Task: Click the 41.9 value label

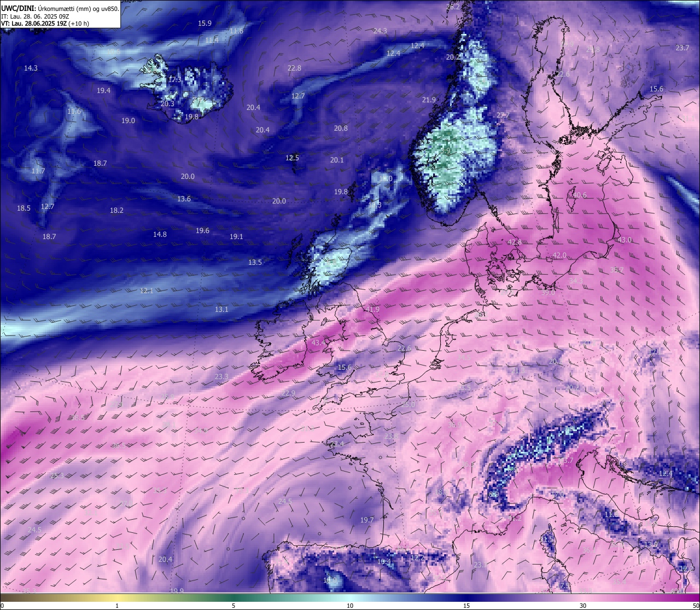Action: click(372, 310)
